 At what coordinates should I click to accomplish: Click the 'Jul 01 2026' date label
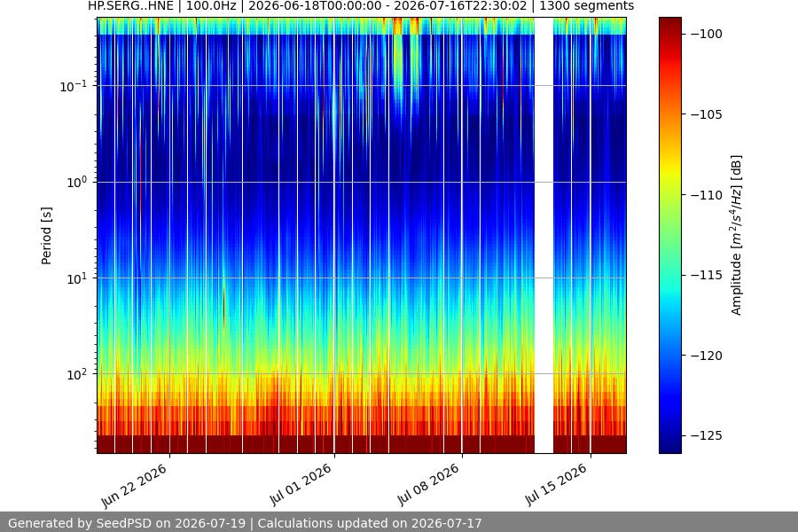click(x=301, y=485)
